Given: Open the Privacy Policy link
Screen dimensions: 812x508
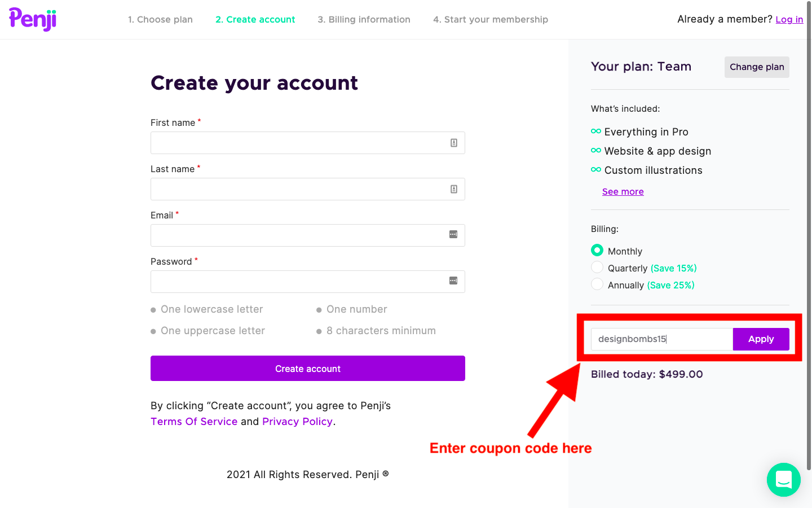Looking at the screenshot, I should (x=297, y=422).
